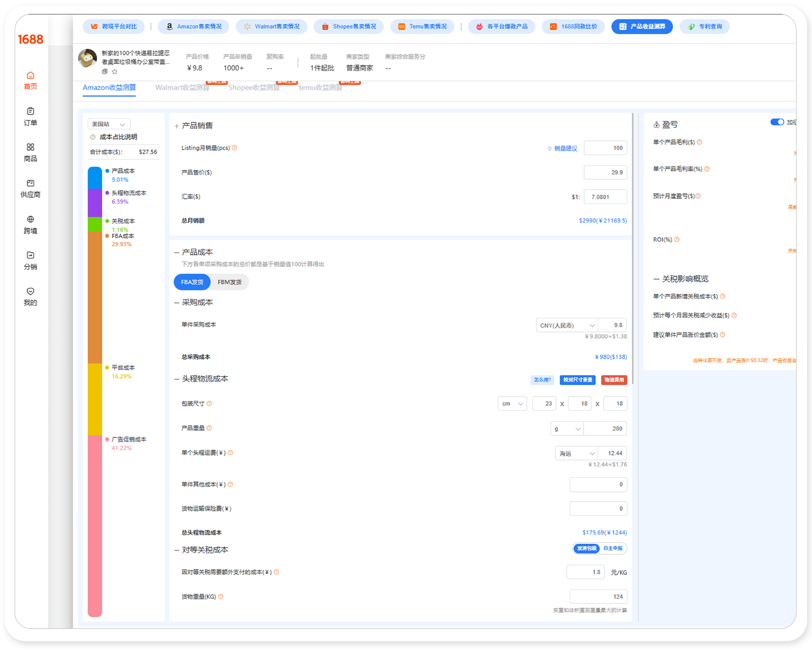Open 订单 orders from the sidebar
This screenshot has width=812, height=650.
30,112
